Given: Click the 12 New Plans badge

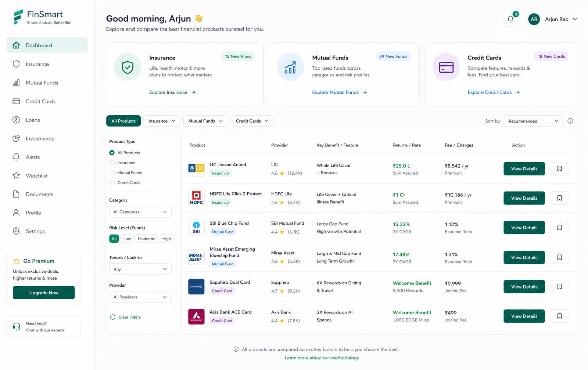Looking at the screenshot, I should coord(238,57).
